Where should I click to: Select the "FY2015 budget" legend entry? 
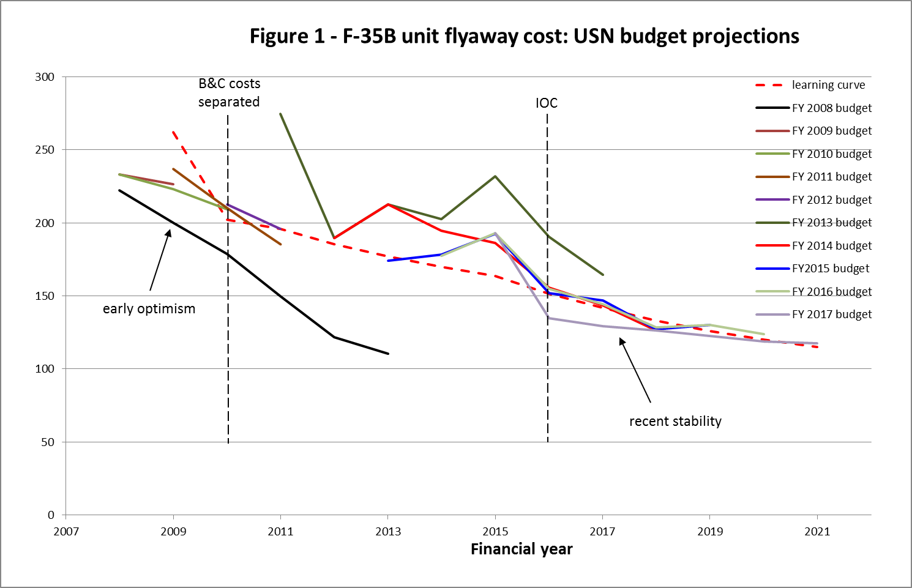tap(813, 269)
